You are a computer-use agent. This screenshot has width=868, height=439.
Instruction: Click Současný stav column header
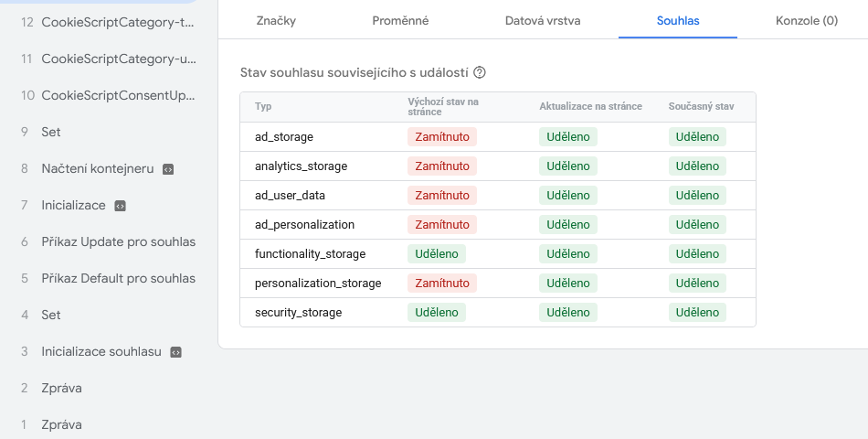(x=701, y=106)
